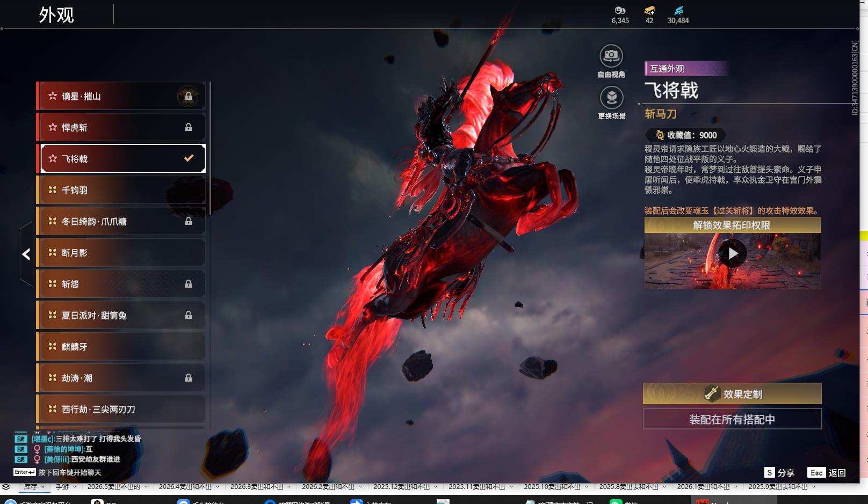Viewport: 868px width, 504px height.
Task: Click the 按下回车键开始聊天 chat prompt
Action: pyautogui.click(x=70, y=472)
